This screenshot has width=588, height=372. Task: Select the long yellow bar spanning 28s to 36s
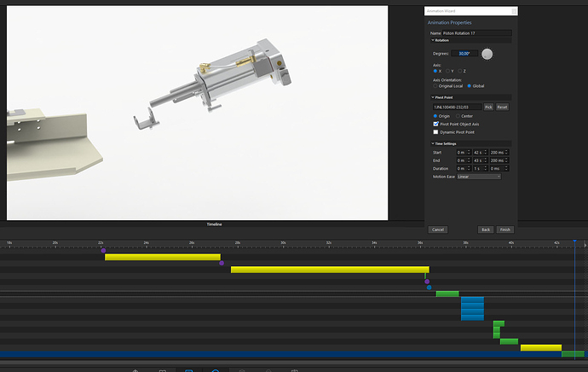tap(330, 270)
